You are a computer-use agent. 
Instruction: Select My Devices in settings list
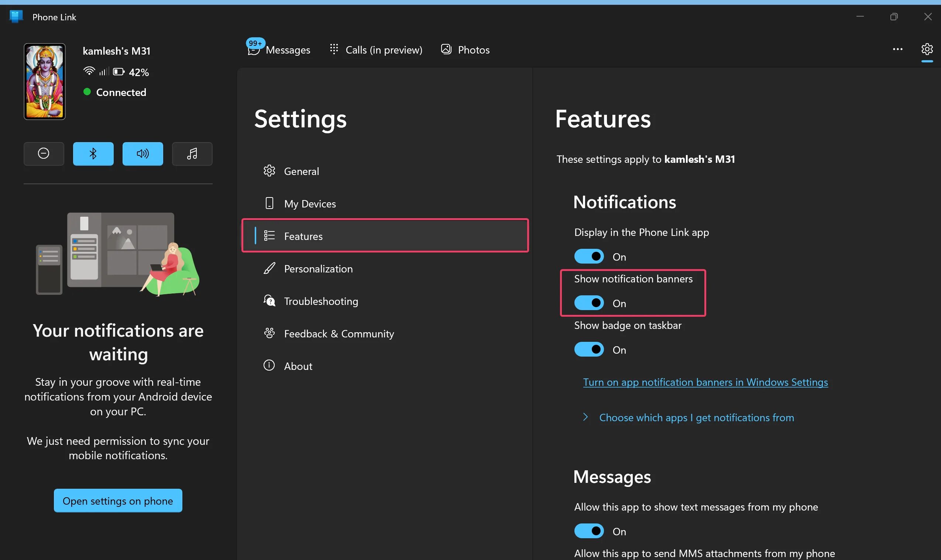coord(309,204)
